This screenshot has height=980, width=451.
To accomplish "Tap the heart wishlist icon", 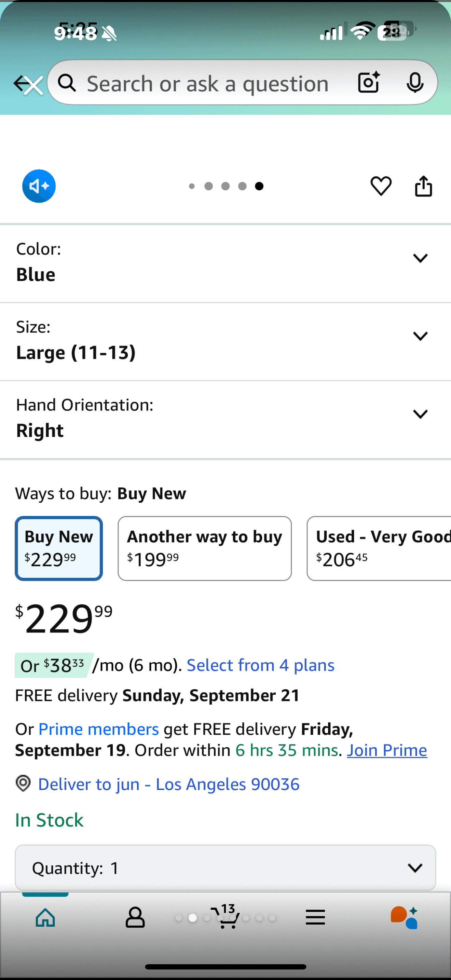I will (x=381, y=186).
